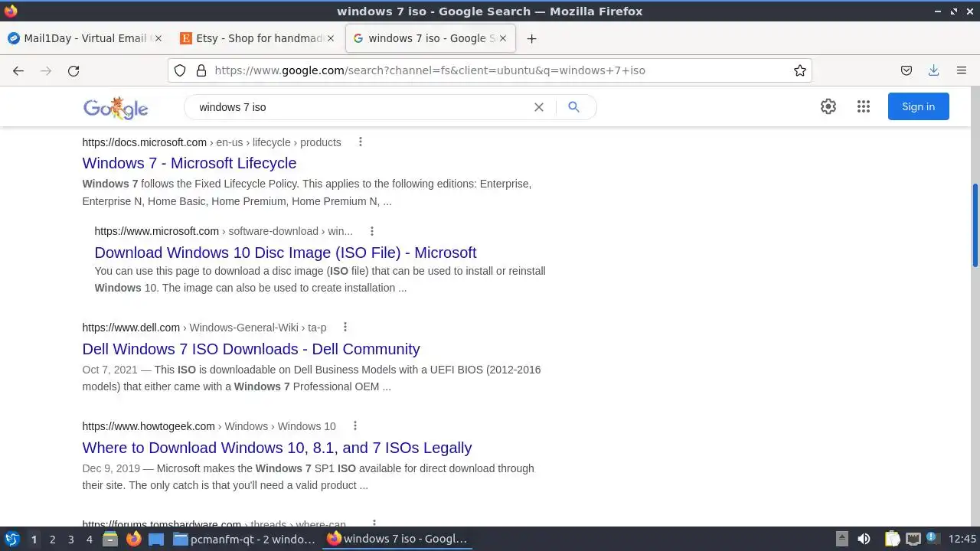
Task: Switch to the Mail1Day tab
Action: pyautogui.click(x=85, y=38)
